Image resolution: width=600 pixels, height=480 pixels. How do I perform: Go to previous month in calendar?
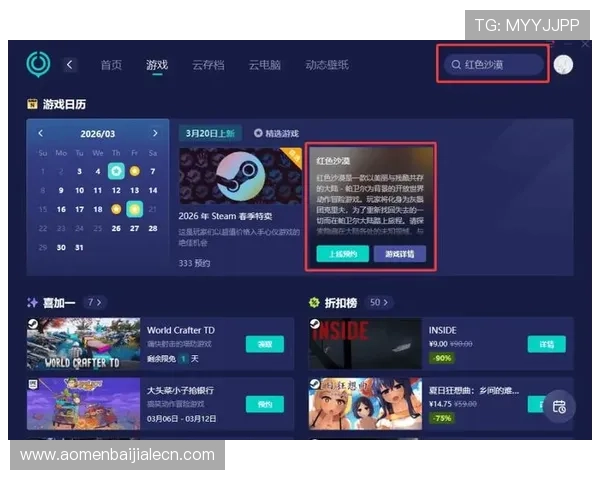pyautogui.click(x=41, y=133)
